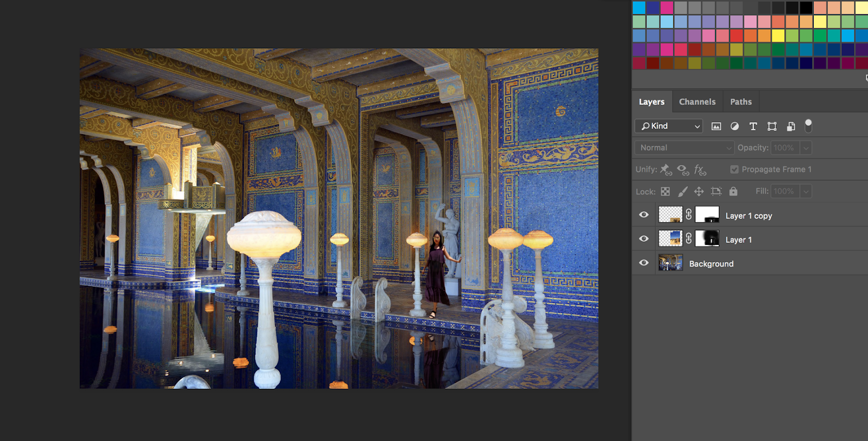This screenshot has width=868, height=441.
Task: Open the Kind filter dropdown
Action: [669, 126]
